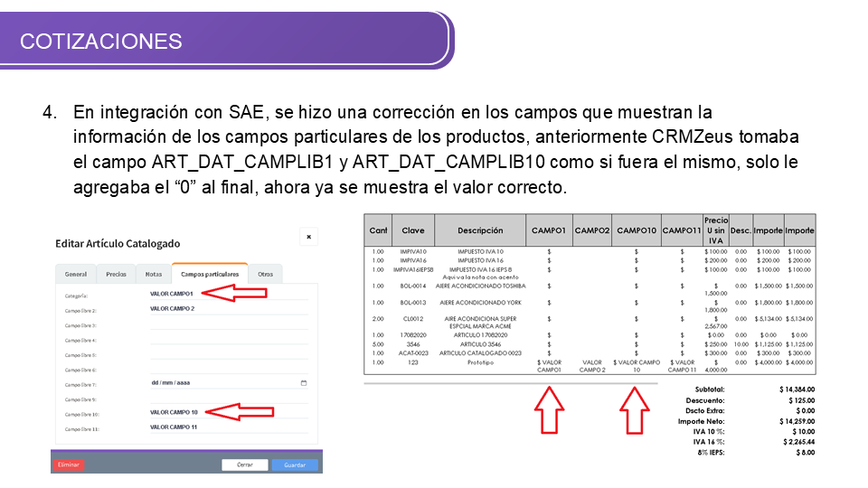Image resolution: width=868 pixels, height=488 pixels.
Task: Select the IMPIVA10 clave cell
Action: (x=413, y=251)
